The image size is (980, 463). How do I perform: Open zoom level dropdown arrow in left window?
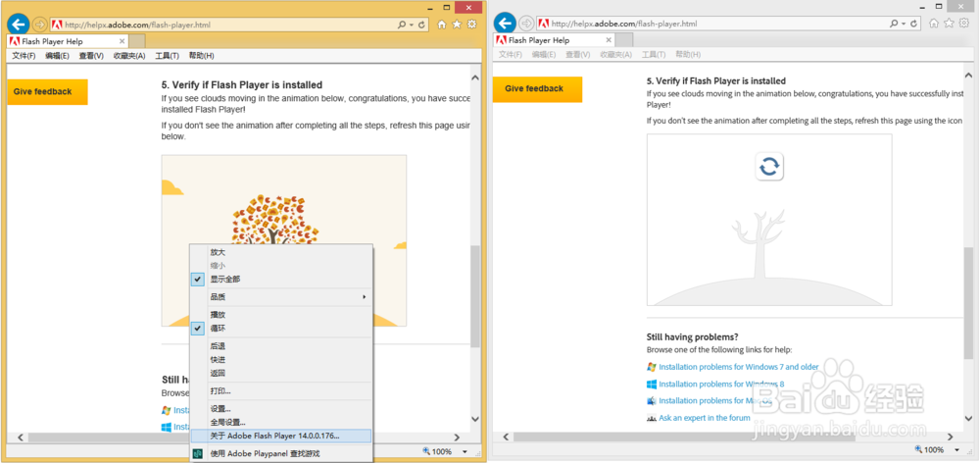pyautogui.click(x=465, y=451)
